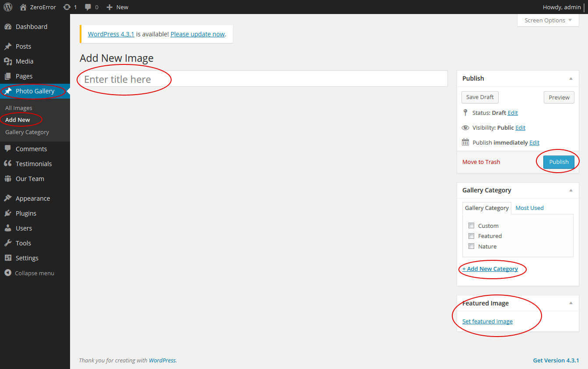Click the blue Publish button

(559, 162)
